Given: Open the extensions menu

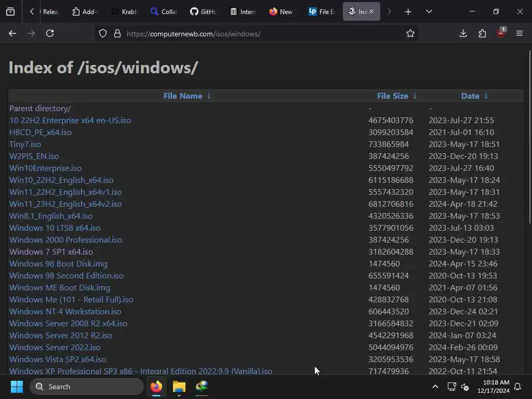Looking at the screenshot, I should (x=482, y=33).
